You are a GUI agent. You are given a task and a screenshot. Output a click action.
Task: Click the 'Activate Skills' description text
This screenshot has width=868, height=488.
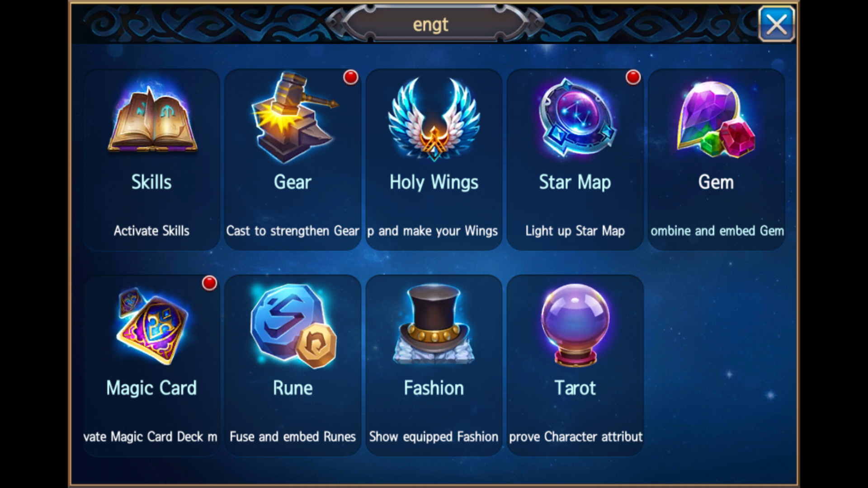pyautogui.click(x=151, y=231)
